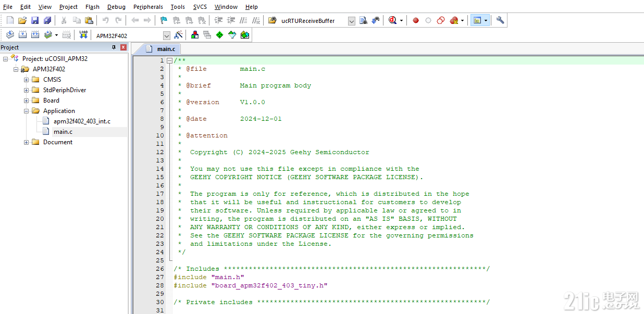Go to the next bookmark icon

189,20
